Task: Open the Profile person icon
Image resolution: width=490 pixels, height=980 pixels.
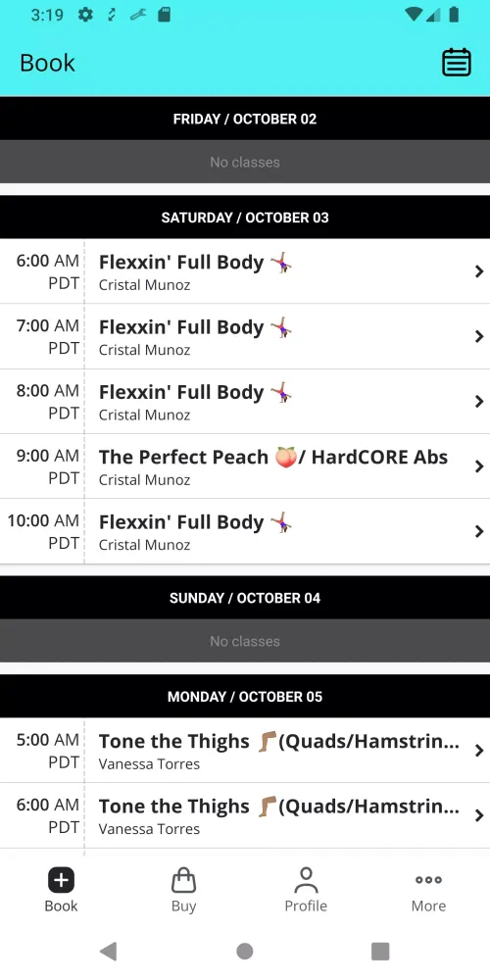Action: (306, 880)
